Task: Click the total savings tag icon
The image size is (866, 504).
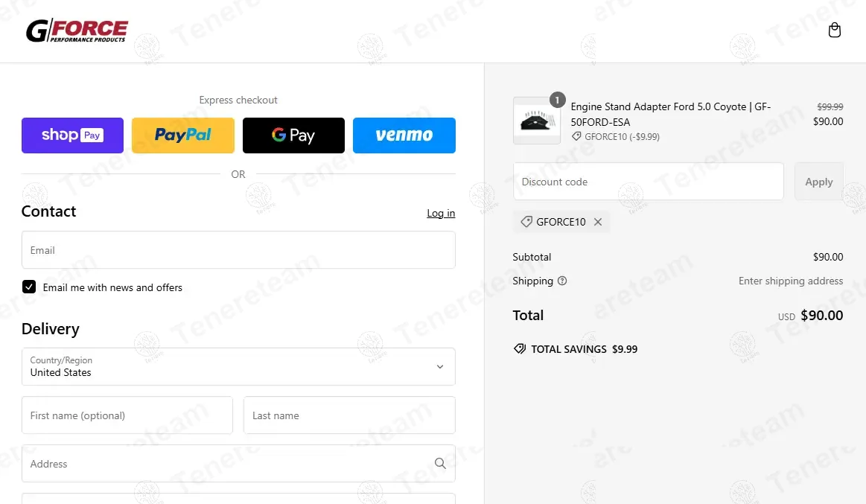Action: (520, 349)
